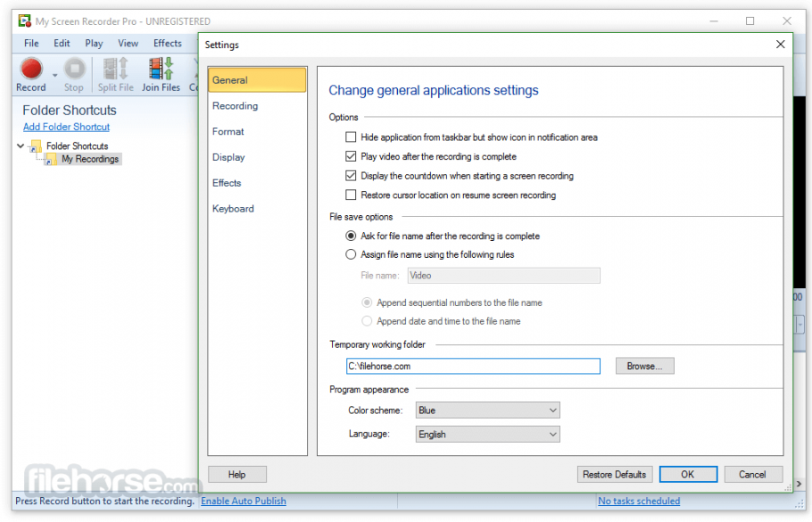
Task: Collapse the Folder Shortcuts tree node
Action: [x=21, y=146]
